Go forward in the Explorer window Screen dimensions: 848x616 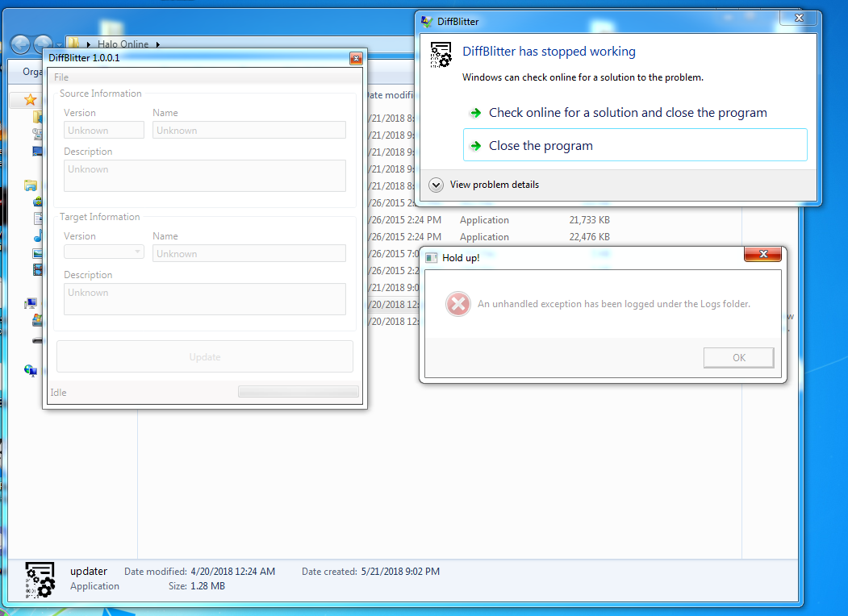43,44
